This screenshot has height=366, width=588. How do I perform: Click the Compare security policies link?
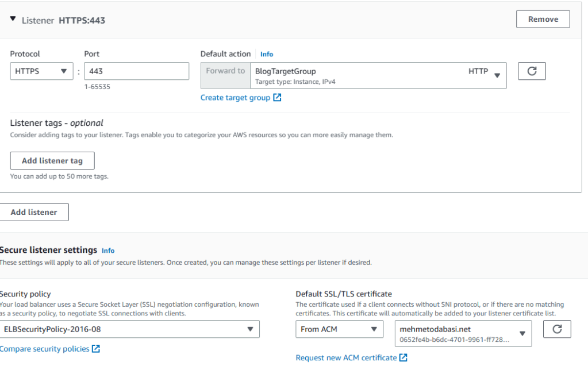(x=45, y=349)
